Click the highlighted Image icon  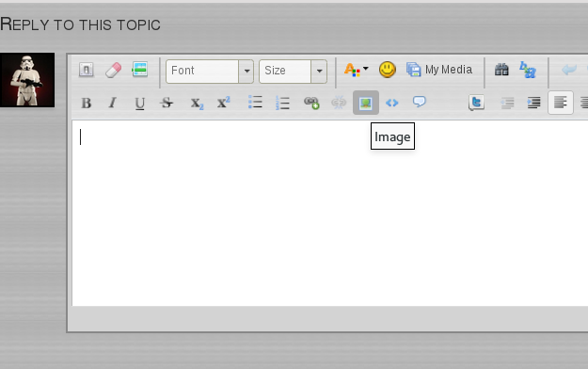[x=366, y=103]
